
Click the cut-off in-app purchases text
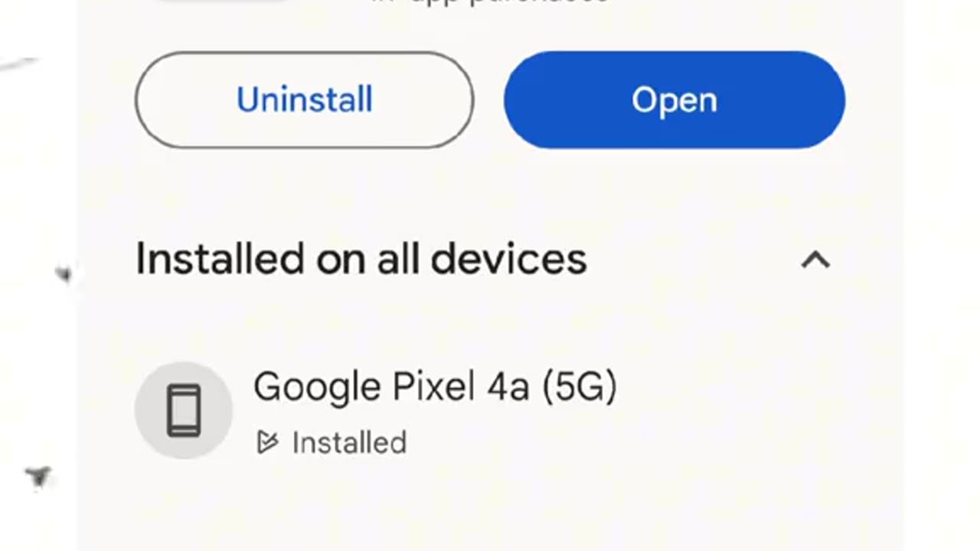pos(490,2)
